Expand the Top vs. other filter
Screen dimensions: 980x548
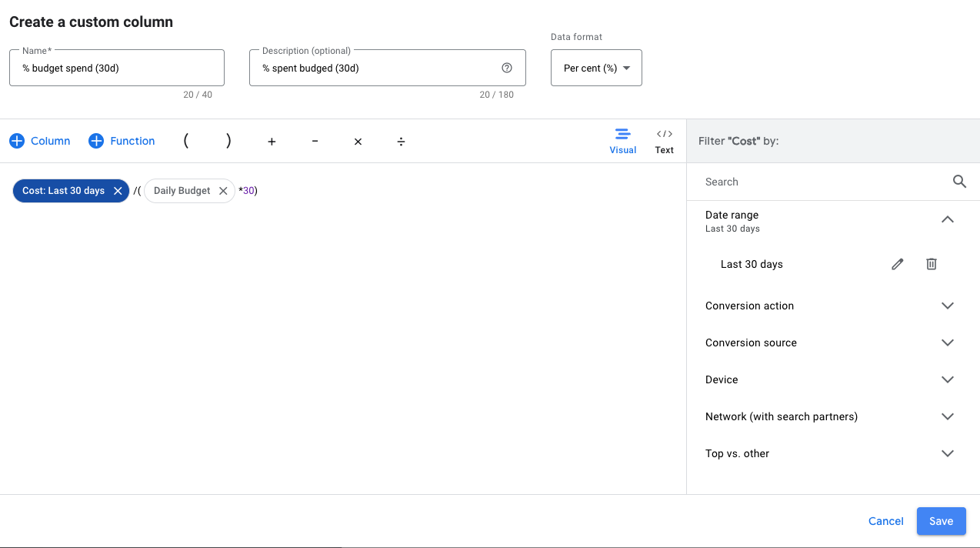tap(948, 453)
